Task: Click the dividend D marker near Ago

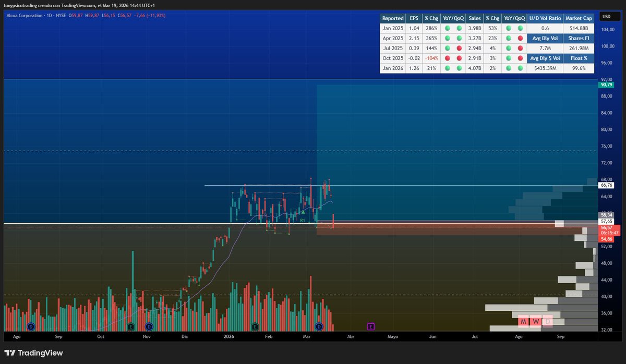Action: pos(31,326)
